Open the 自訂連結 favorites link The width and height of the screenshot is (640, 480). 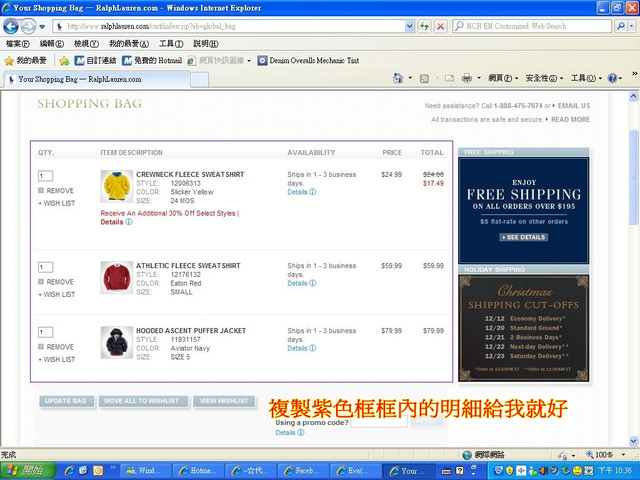[96, 61]
